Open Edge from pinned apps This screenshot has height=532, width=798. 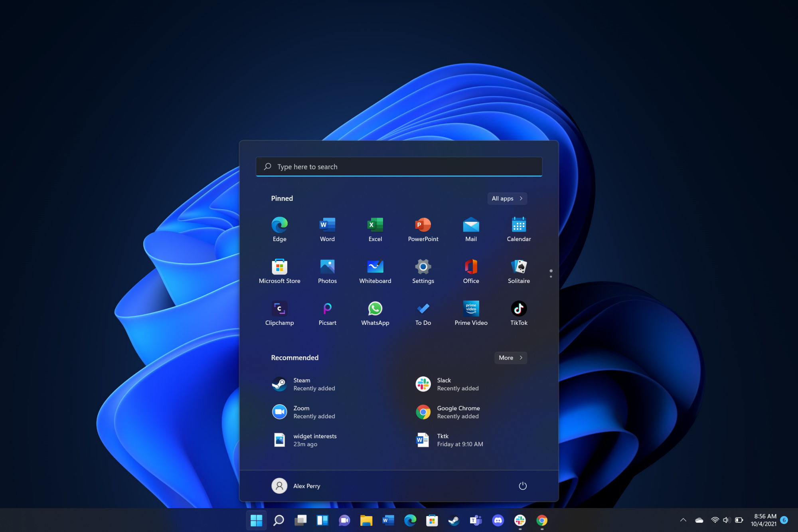pyautogui.click(x=279, y=229)
